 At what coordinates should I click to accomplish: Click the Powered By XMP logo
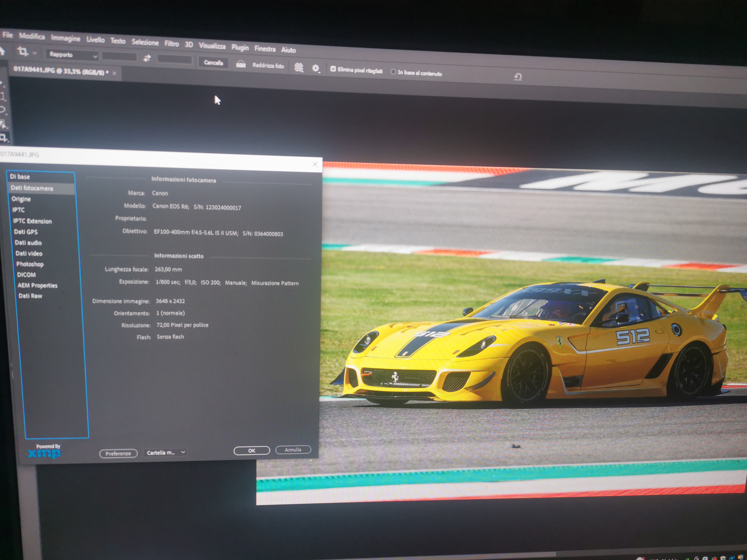pyautogui.click(x=45, y=451)
